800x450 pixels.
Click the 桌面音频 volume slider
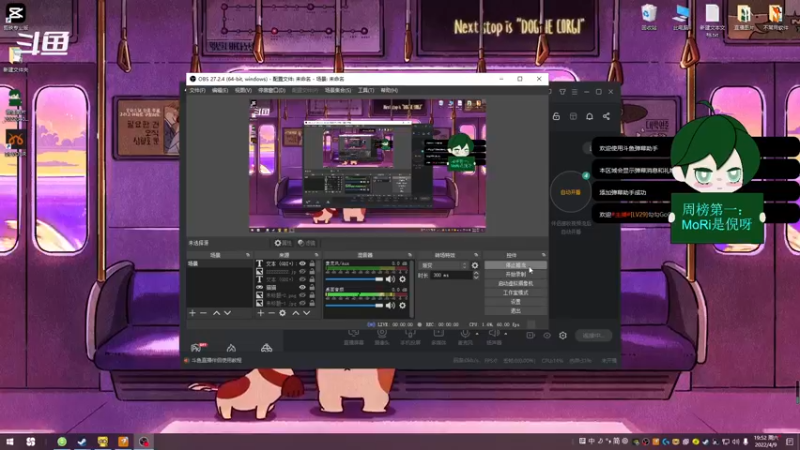point(354,305)
